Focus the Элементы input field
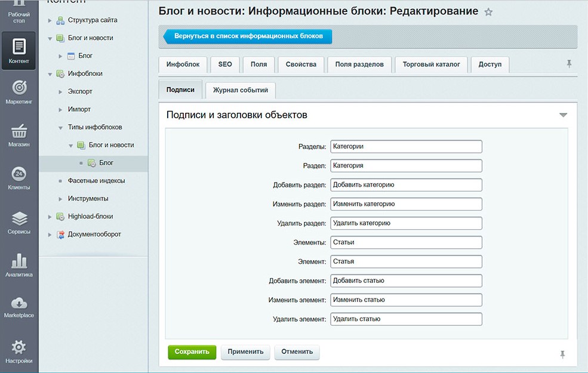588x373 pixels. [406, 242]
